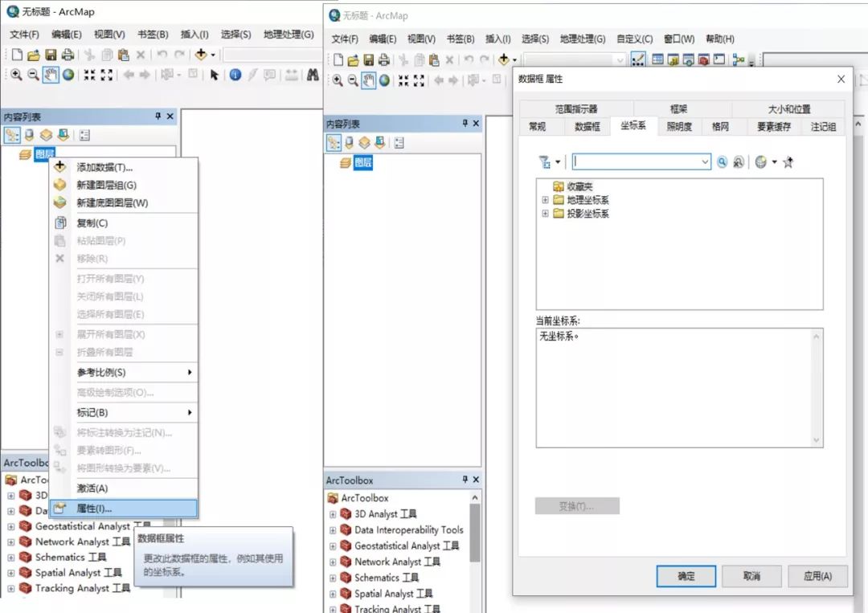The width and height of the screenshot is (868, 613).
Task: Expand 3D Analyst toolbox in right ArcToolbox
Action: point(333,514)
